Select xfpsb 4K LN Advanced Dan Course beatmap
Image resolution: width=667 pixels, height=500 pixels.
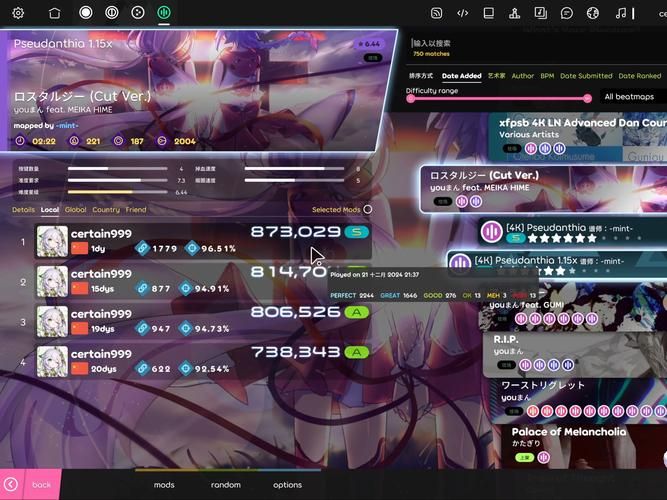[579, 137]
